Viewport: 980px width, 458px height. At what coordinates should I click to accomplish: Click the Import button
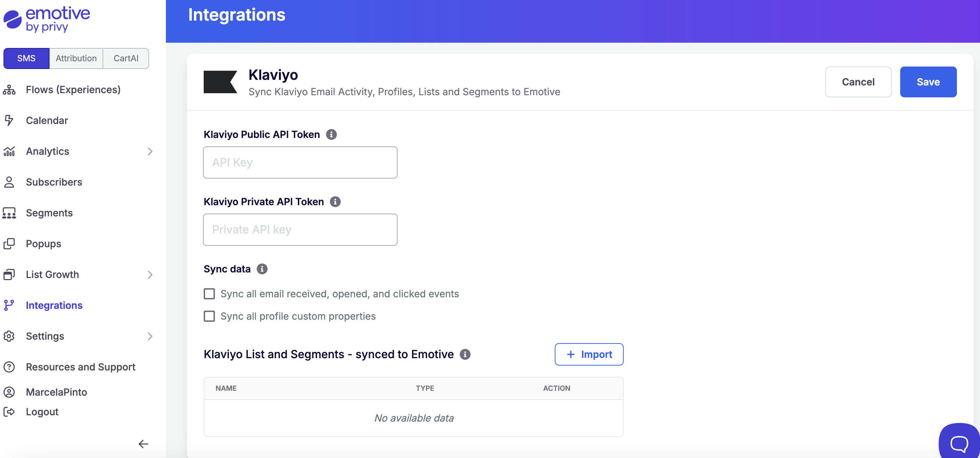(x=589, y=354)
